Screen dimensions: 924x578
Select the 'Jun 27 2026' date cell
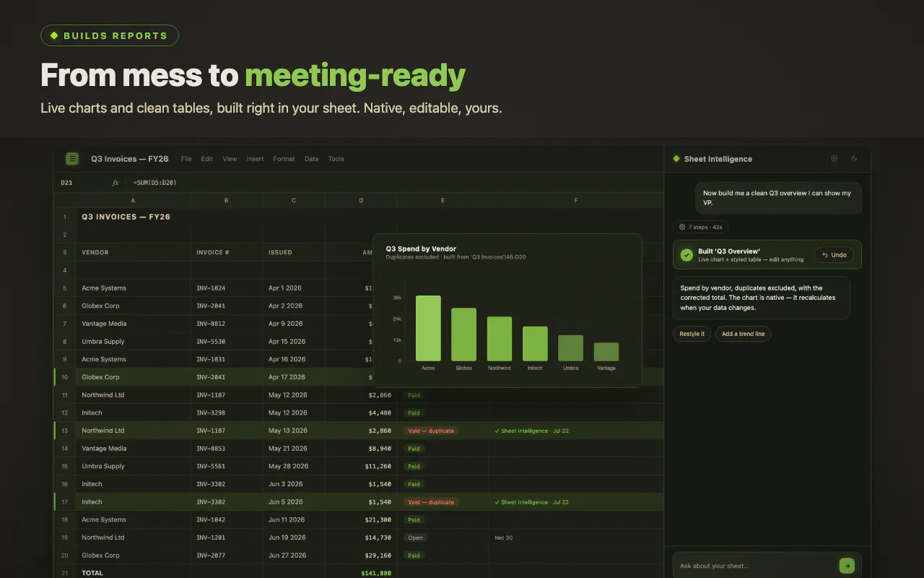[x=294, y=556]
